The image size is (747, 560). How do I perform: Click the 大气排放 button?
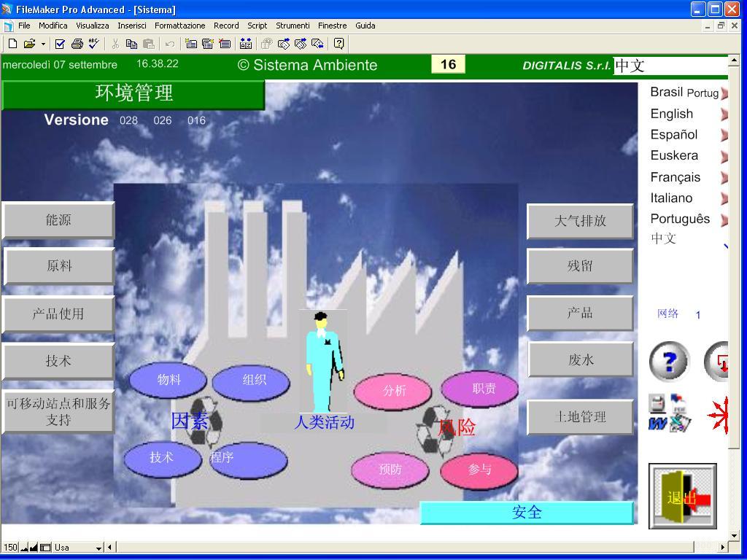(x=580, y=220)
